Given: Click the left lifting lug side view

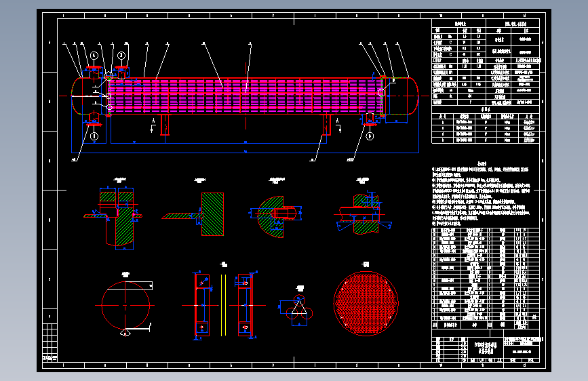Looking at the screenshot, I should point(203,305).
